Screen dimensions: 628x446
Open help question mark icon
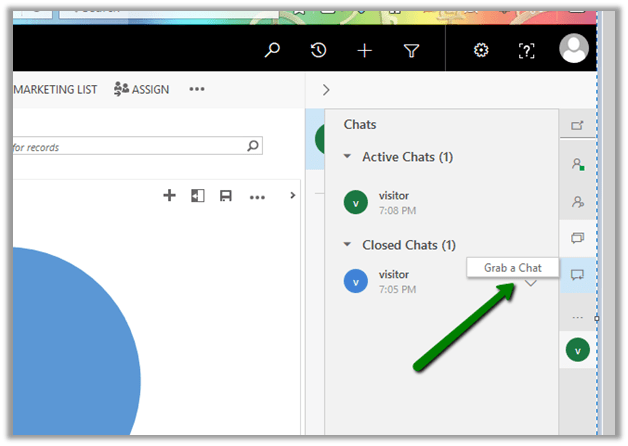coord(526,51)
